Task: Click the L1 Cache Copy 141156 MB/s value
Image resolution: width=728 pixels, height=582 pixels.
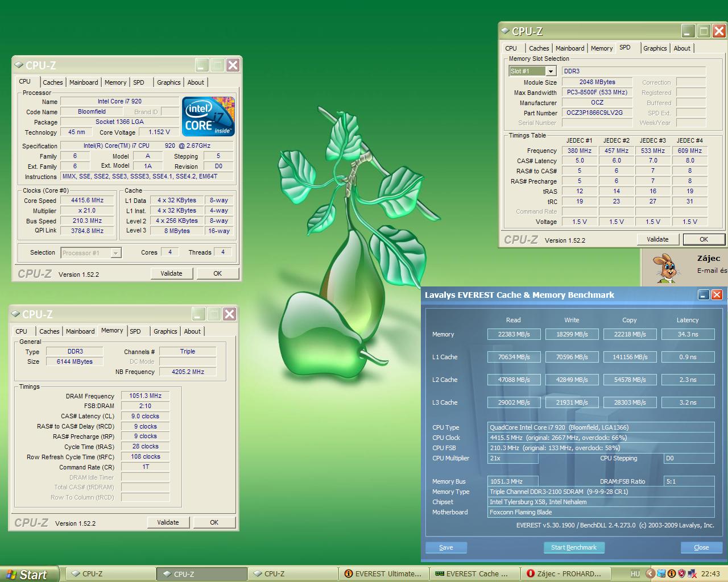Action: [x=630, y=357]
